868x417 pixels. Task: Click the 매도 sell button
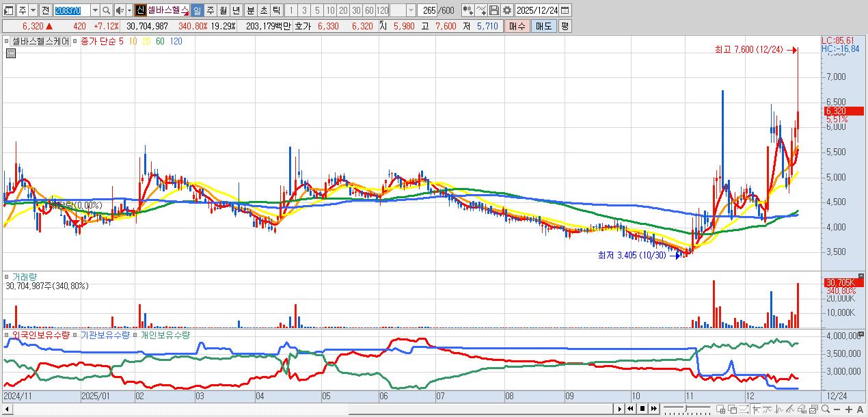(543, 26)
